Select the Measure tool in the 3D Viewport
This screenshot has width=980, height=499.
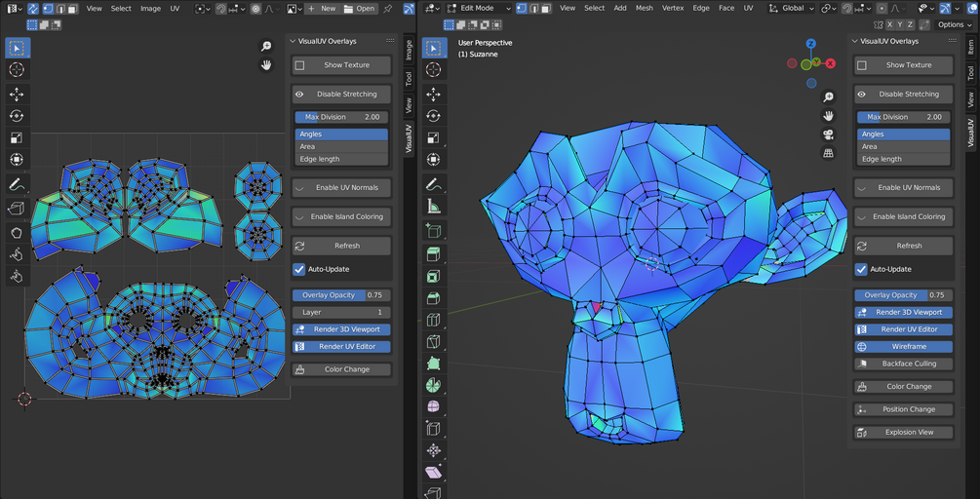(x=434, y=206)
